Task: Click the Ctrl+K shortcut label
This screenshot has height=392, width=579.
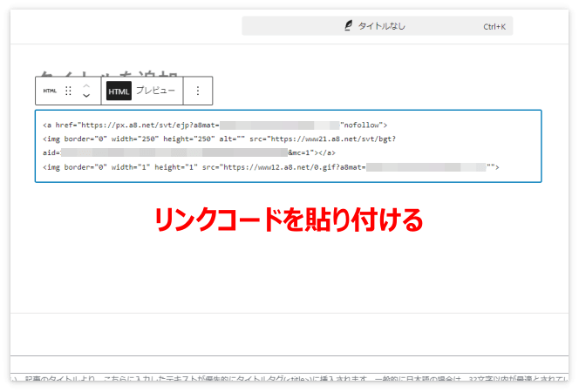Action: [494, 26]
